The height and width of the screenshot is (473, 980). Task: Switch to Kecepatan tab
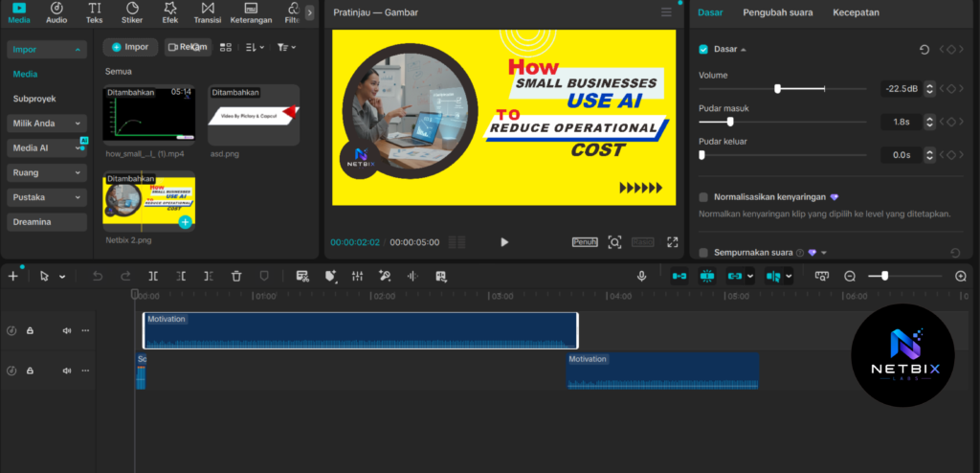pos(856,12)
